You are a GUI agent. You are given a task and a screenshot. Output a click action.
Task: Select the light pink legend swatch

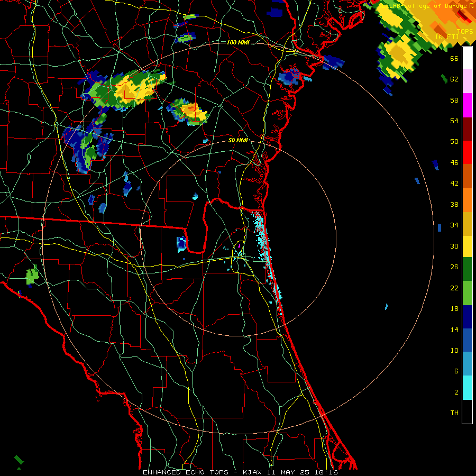[467, 81]
